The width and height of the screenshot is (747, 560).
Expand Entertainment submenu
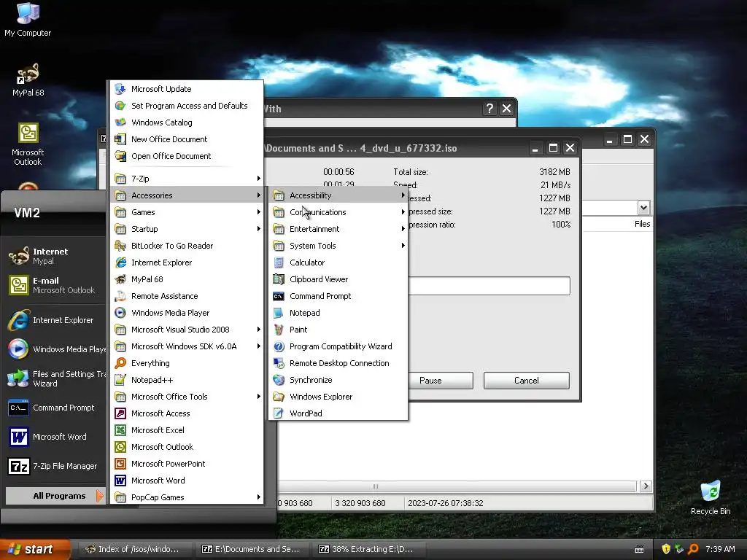coord(338,228)
